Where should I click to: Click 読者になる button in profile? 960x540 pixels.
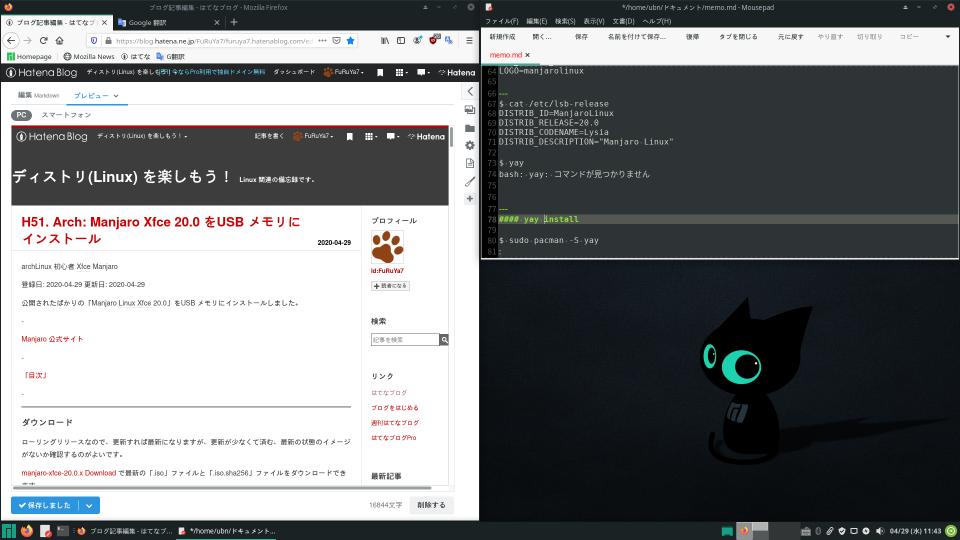[390, 286]
